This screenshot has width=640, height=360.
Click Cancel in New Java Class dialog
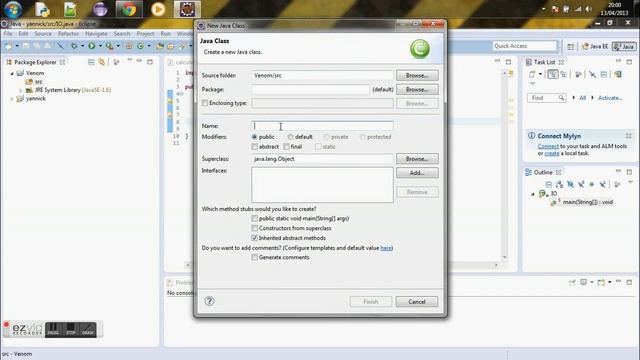tap(417, 302)
